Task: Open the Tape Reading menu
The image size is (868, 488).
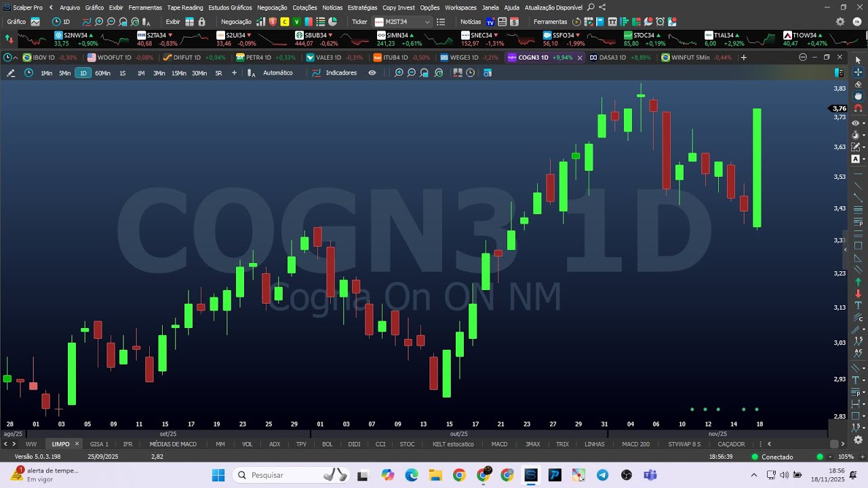Action: point(185,7)
